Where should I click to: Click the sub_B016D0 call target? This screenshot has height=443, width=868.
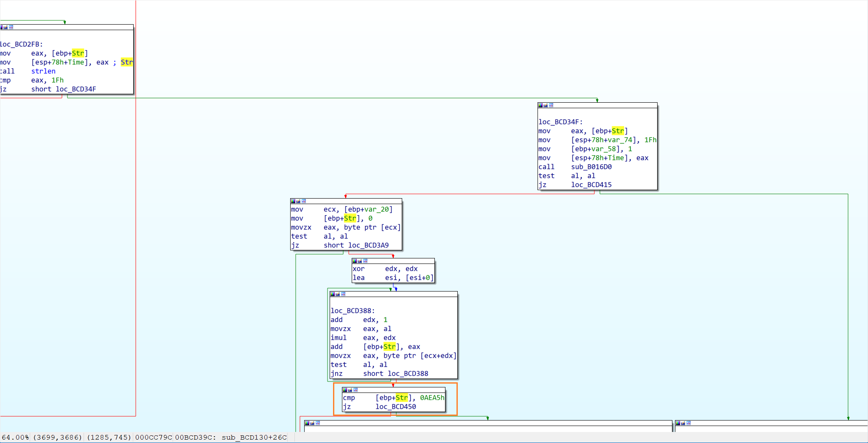pyautogui.click(x=591, y=167)
